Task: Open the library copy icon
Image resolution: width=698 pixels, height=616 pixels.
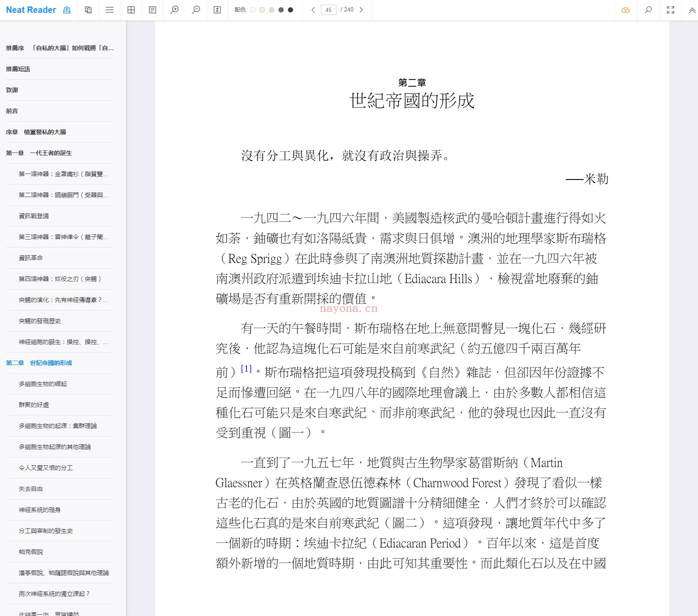Action: 88,10
